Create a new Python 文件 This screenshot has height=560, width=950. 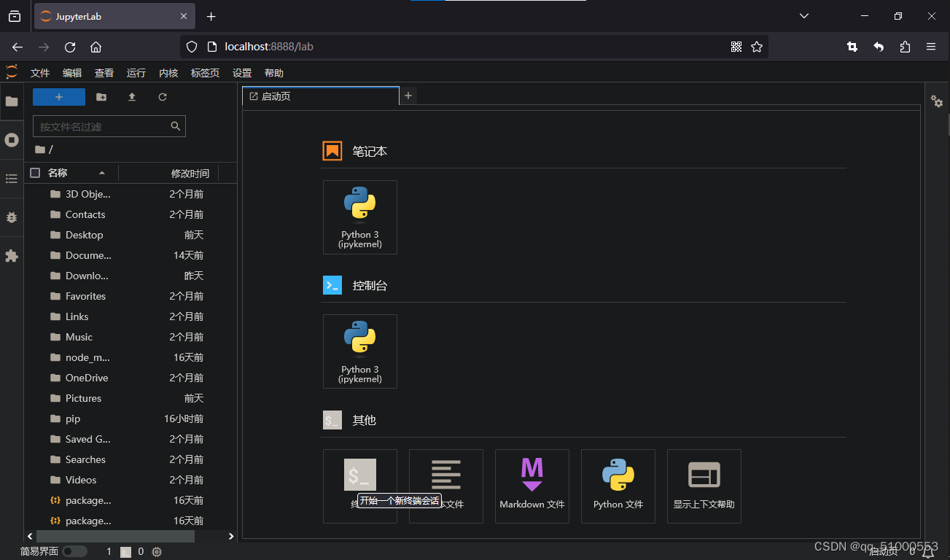618,486
